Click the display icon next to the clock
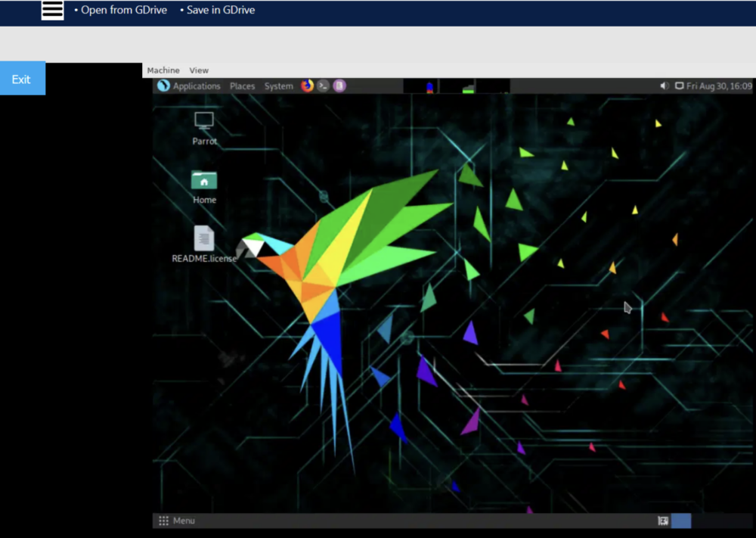Viewport: 756px width, 538px height. pyautogui.click(x=679, y=86)
